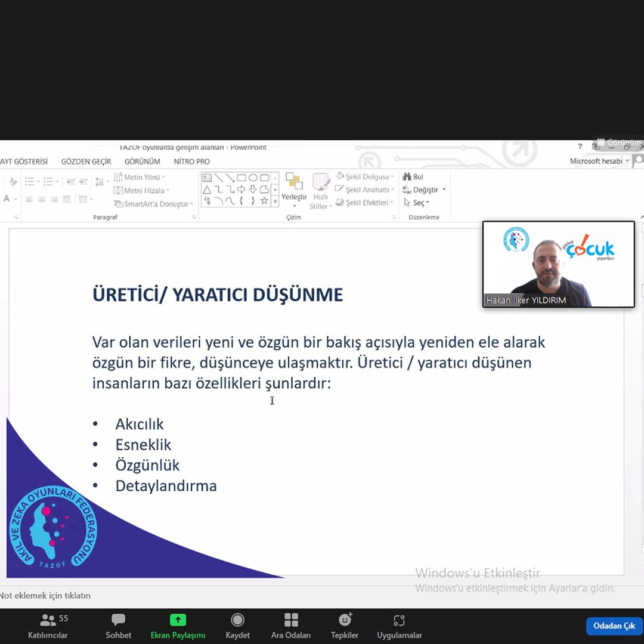The height and width of the screenshot is (644, 644).
Task: Align paragraph text to the left
Action: (29, 199)
